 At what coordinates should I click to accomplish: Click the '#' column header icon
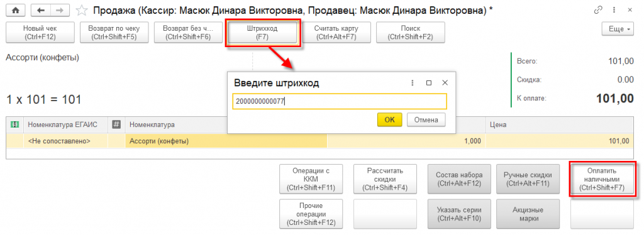click(x=116, y=124)
